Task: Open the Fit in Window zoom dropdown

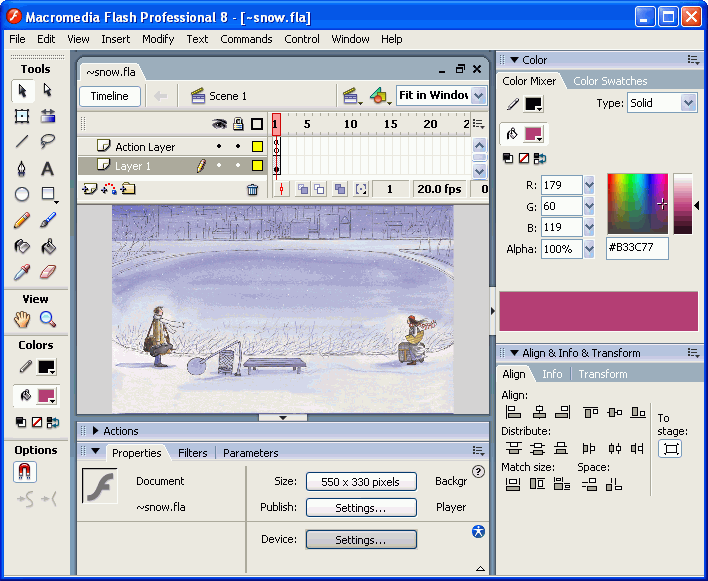Action: pyautogui.click(x=479, y=95)
